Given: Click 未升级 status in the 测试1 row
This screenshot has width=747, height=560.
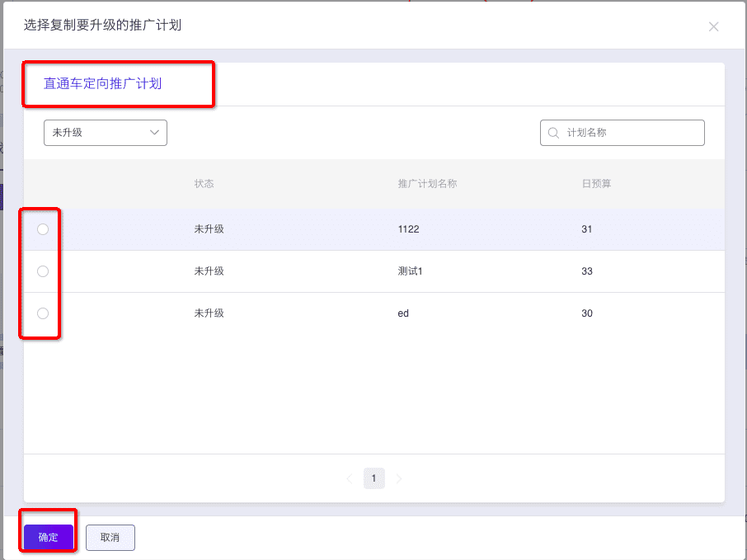Looking at the screenshot, I should tap(209, 271).
